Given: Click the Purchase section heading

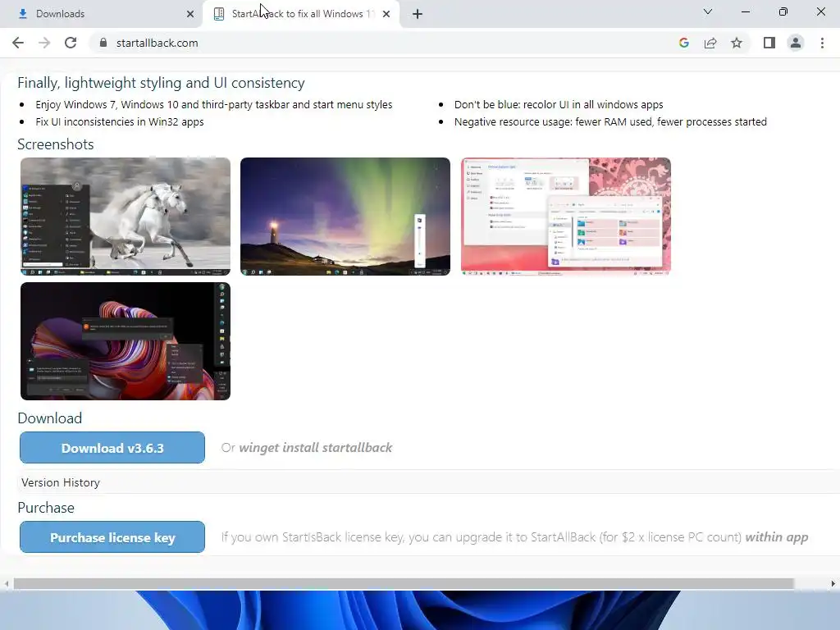Looking at the screenshot, I should pyautogui.click(x=46, y=508).
